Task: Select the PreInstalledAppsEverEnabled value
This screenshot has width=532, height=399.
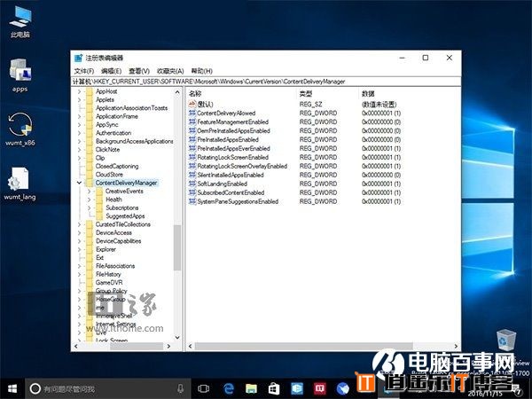Action: [233, 148]
